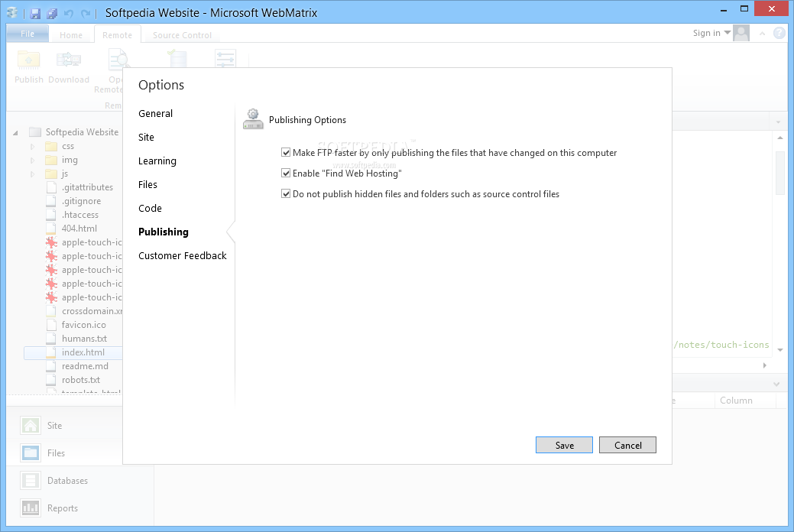Click the remote database ribbon icon

click(x=177, y=58)
